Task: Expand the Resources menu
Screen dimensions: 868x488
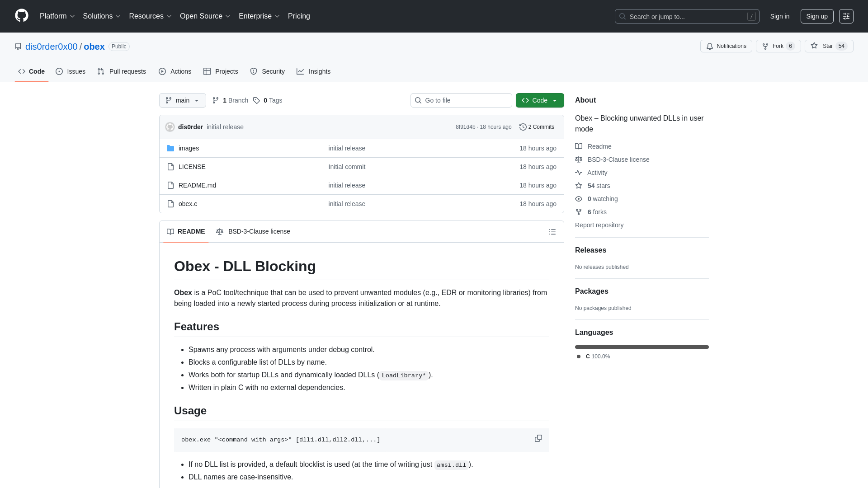Action: point(151,16)
